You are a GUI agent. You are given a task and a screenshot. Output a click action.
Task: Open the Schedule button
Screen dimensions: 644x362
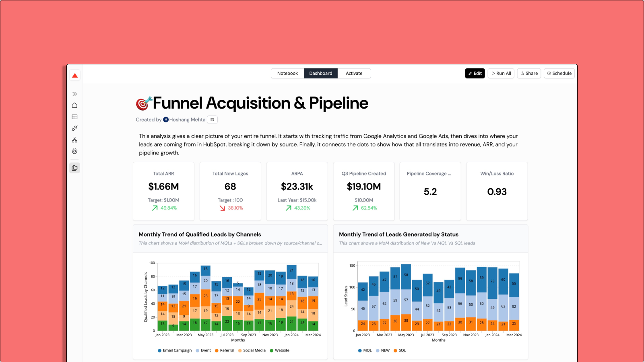pos(559,73)
